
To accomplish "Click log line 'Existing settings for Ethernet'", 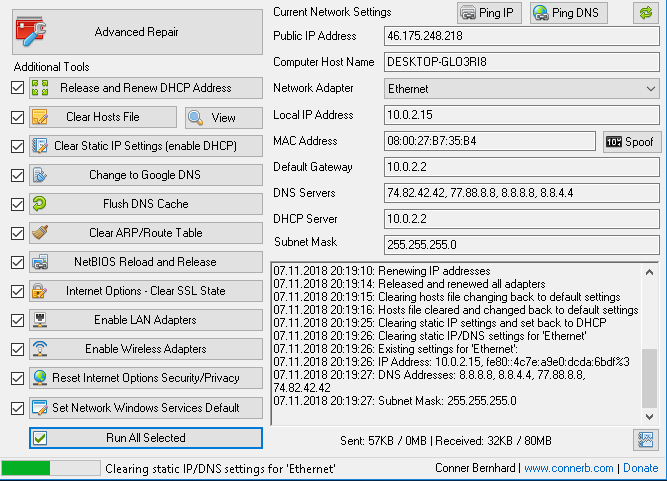I will (x=396, y=349).
